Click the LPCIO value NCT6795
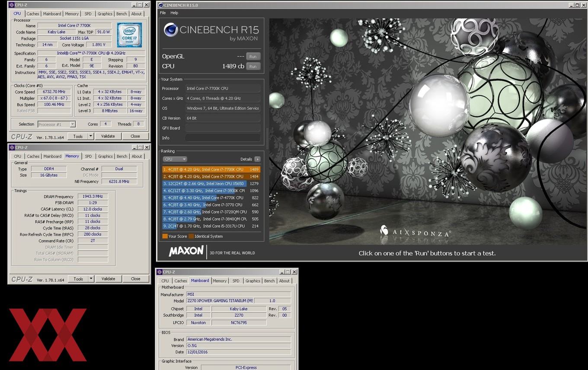588x370 pixels. tap(239, 322)
